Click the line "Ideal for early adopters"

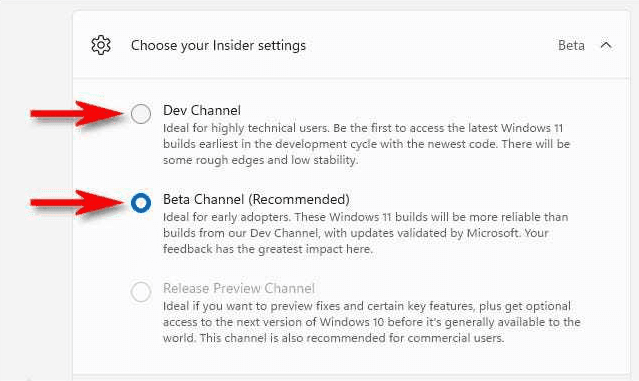[x=366, y=217]
